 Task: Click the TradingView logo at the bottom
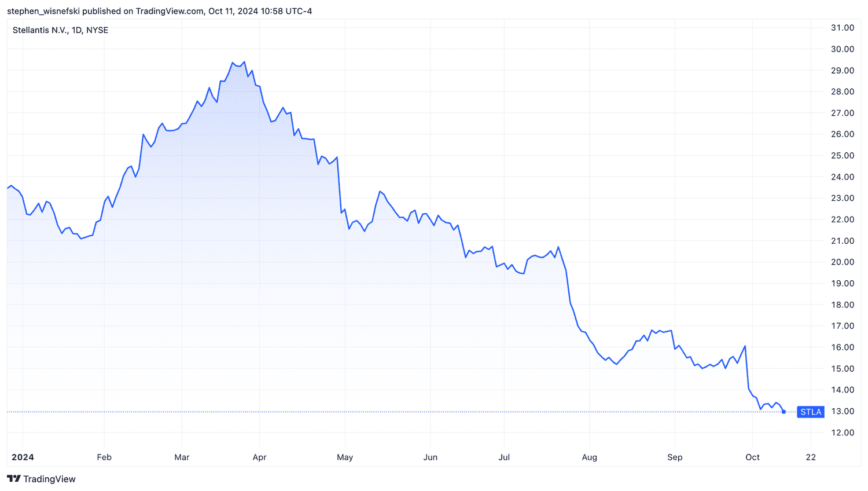click(x=41, y=479)
